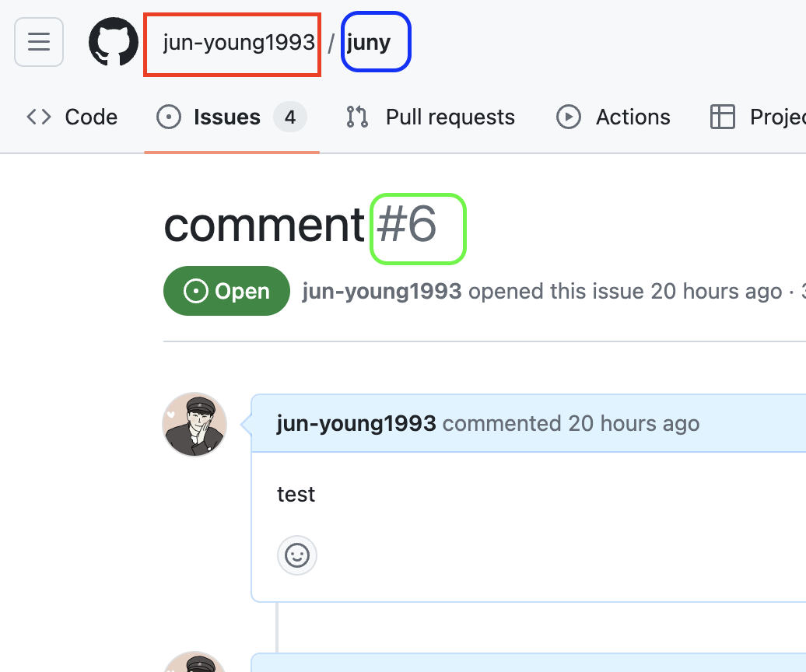Click the Issues tab circle icon
Screen dimensions: 806x672
coord(169,117)
